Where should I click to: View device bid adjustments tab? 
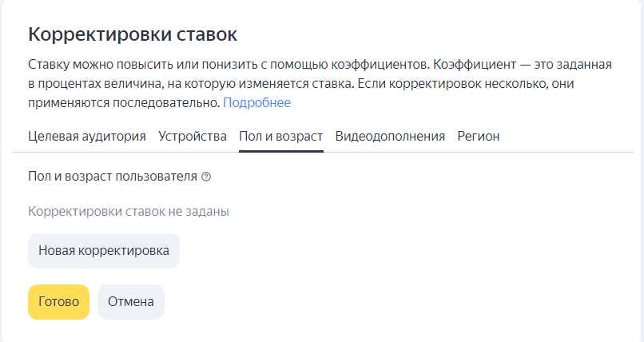[193, 136]
